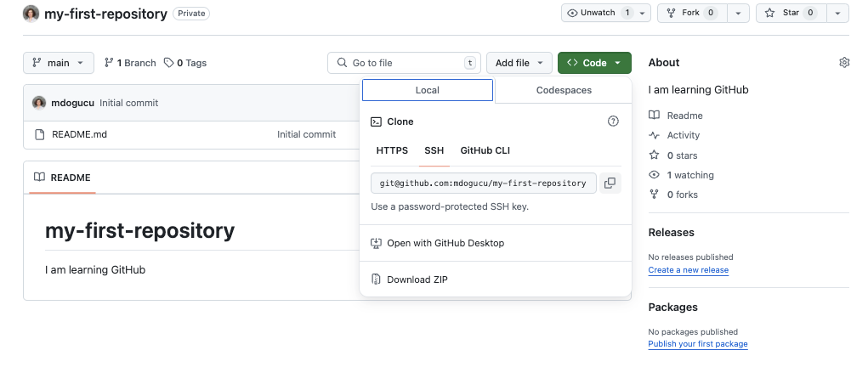
Task: Open the main branch selector dropdown
Action: [58, 63]
